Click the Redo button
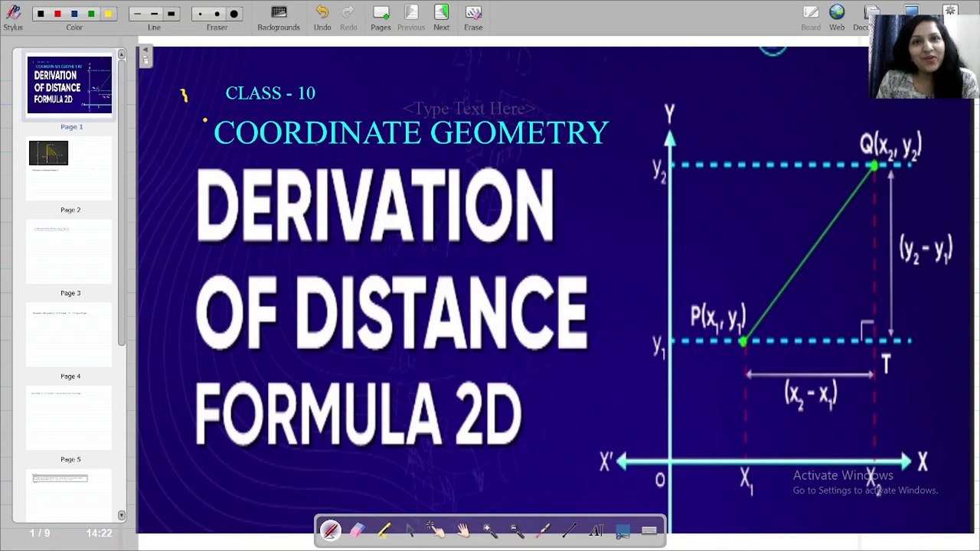This screenshot has height=551, width=980. click(348, 18)
